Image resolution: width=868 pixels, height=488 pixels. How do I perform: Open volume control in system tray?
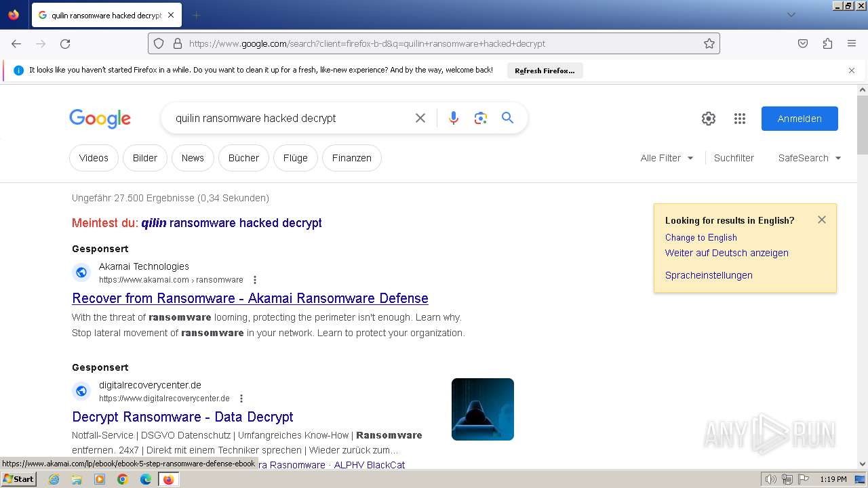click(x=771, y=479)
